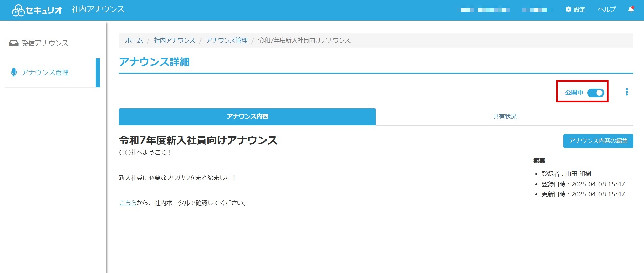Click the 更新日時 2025-04-08 15:47 entry
The height and width of the screenshot is (273, 644).
click(583, 194)
